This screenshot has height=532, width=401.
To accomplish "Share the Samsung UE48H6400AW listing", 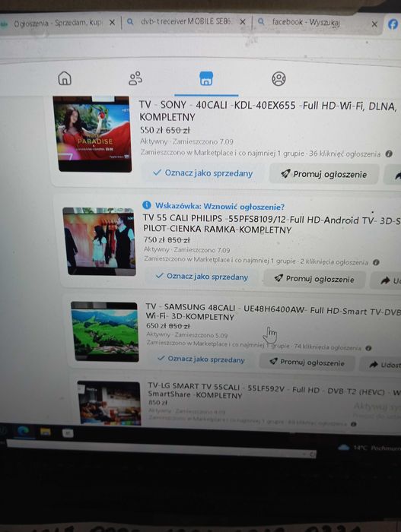I will pyautogui.click(x=380, y=365).
